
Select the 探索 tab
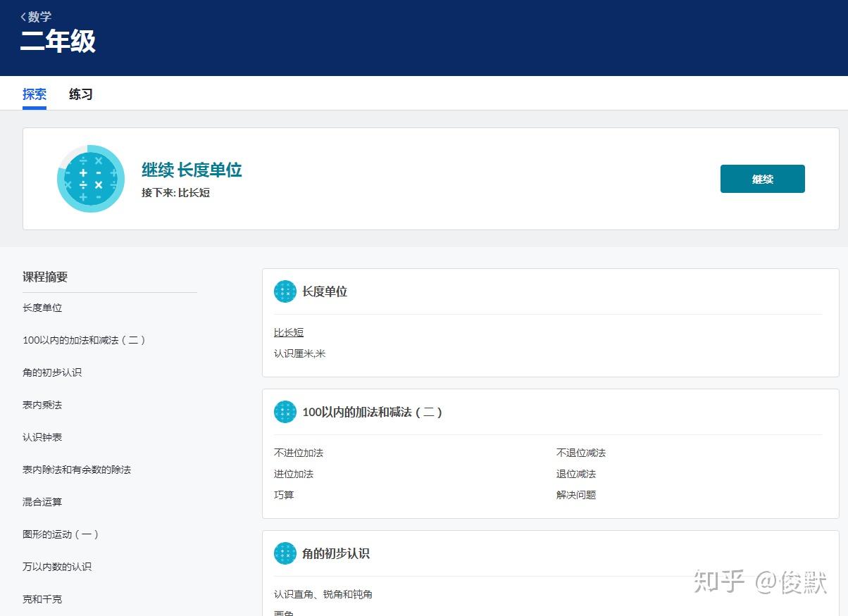coord(35,94)
